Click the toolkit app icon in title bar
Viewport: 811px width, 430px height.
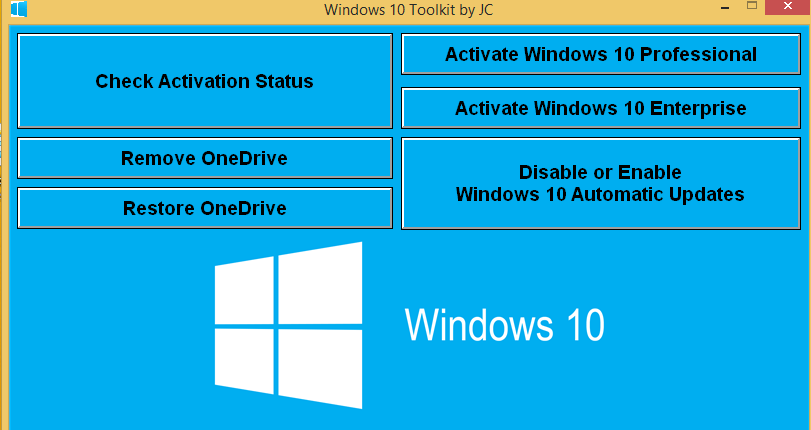19,9
